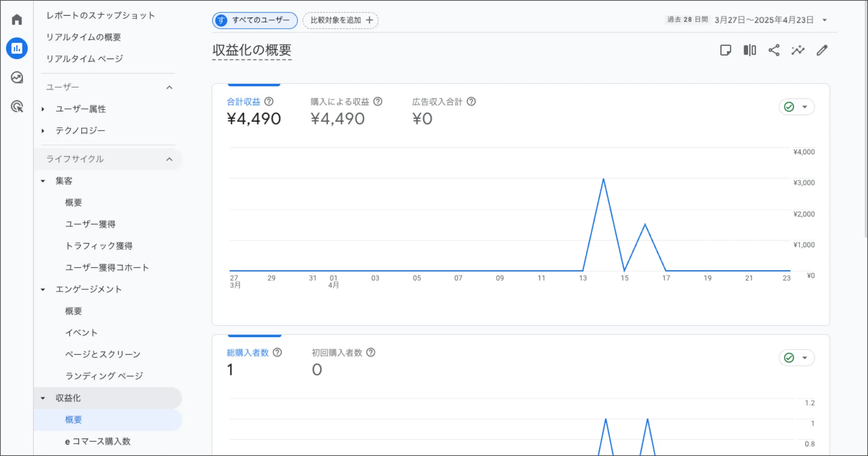Open the Reports bar-chart icon
Image resolution: width=868 pixels, height=456 pixels.
point(17,48)
